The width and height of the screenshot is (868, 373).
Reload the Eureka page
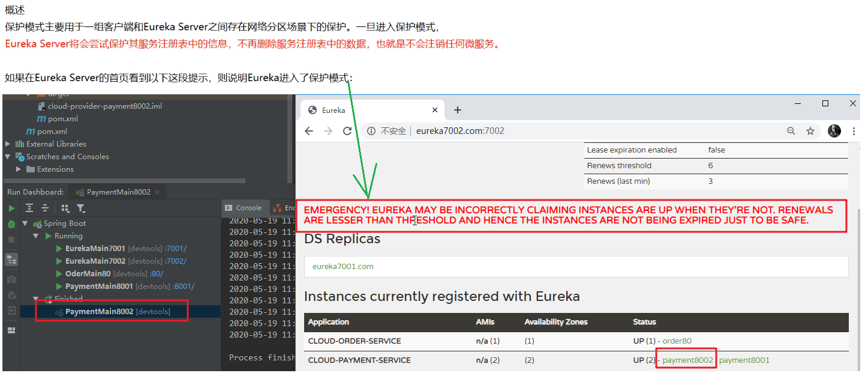347,131
